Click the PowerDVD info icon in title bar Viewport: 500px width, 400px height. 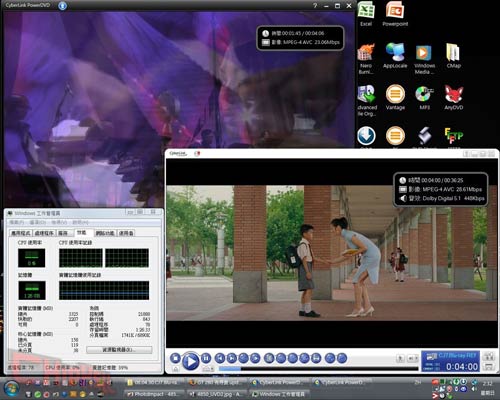pyautogui.click(x=62, y=6)
